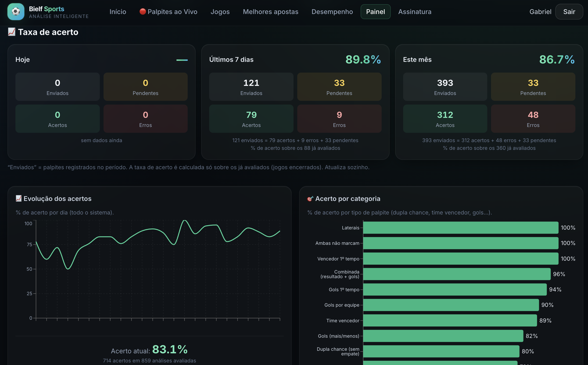Click the chart icon beside Taxa de acerto

tap(12, 32)
